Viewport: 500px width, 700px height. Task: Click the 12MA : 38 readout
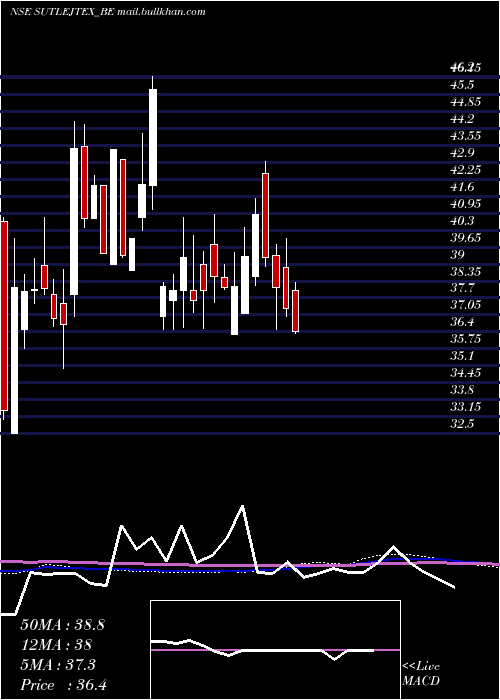[x=56, y=645]
